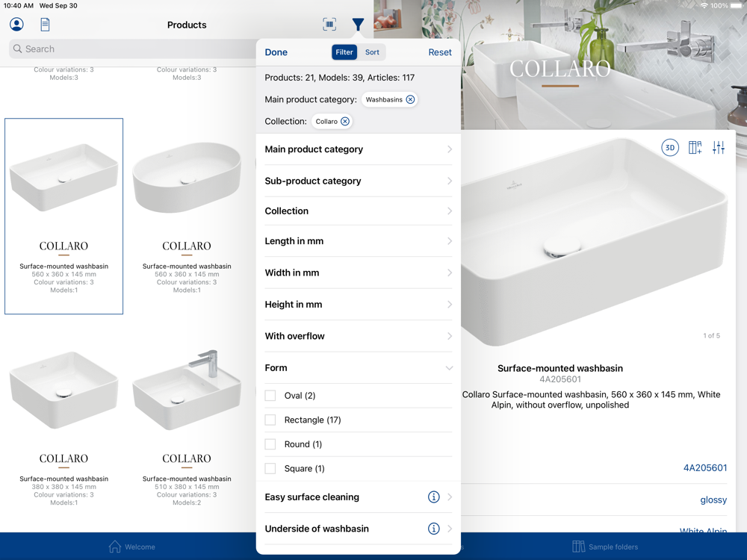Open article number 4A205601 link

(705, 468)
